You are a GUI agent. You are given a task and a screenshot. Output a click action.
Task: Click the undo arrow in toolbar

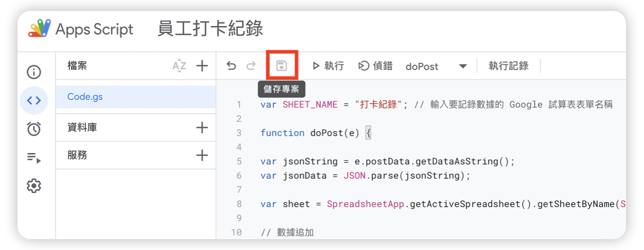click(231, 66)
